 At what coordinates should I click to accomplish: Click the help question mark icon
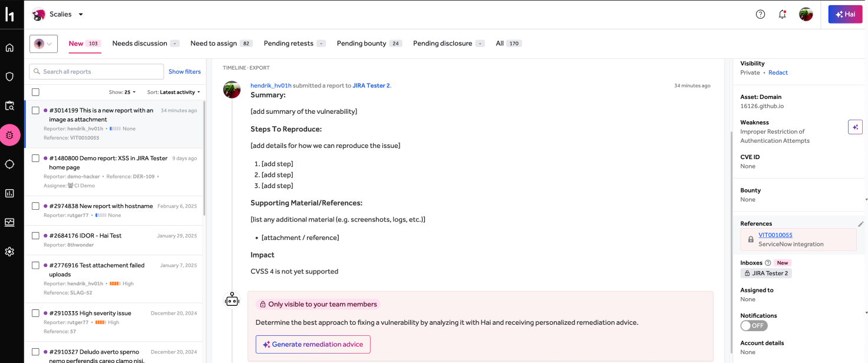[760, 14]
